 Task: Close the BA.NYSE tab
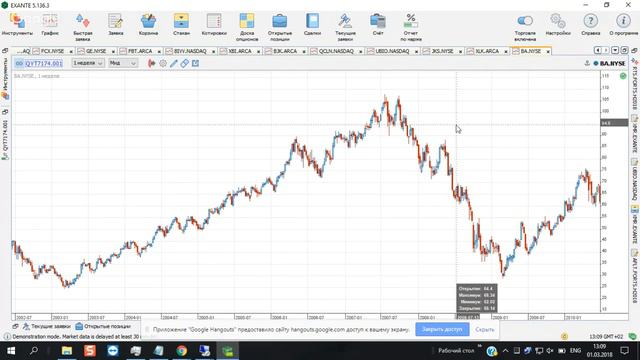click(x=548, y=51)
